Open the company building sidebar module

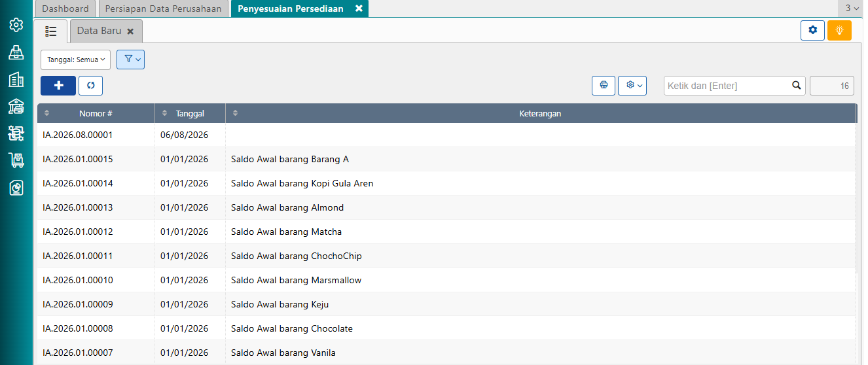[16, 80]
